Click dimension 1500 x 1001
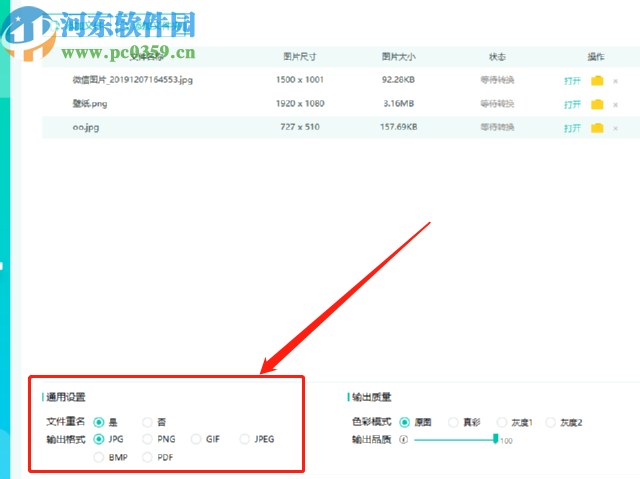This screenshot has width=640, height=479. click(x=300, y=80)
